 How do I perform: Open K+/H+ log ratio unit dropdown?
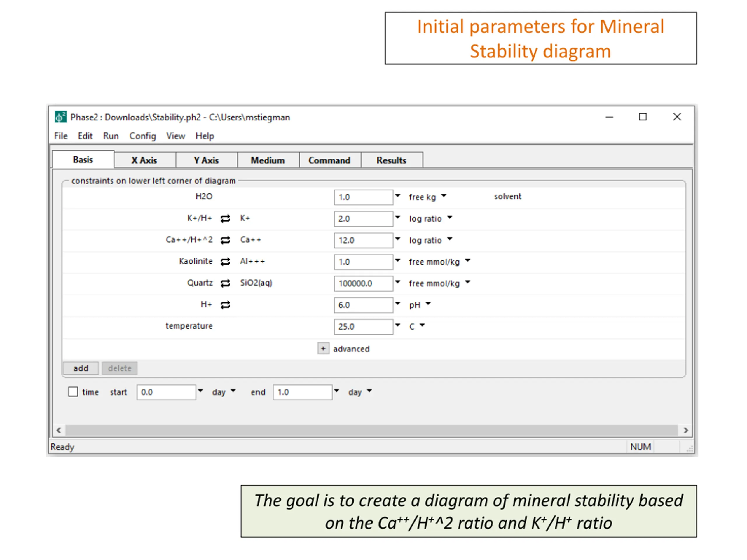(x=449, y=217)
